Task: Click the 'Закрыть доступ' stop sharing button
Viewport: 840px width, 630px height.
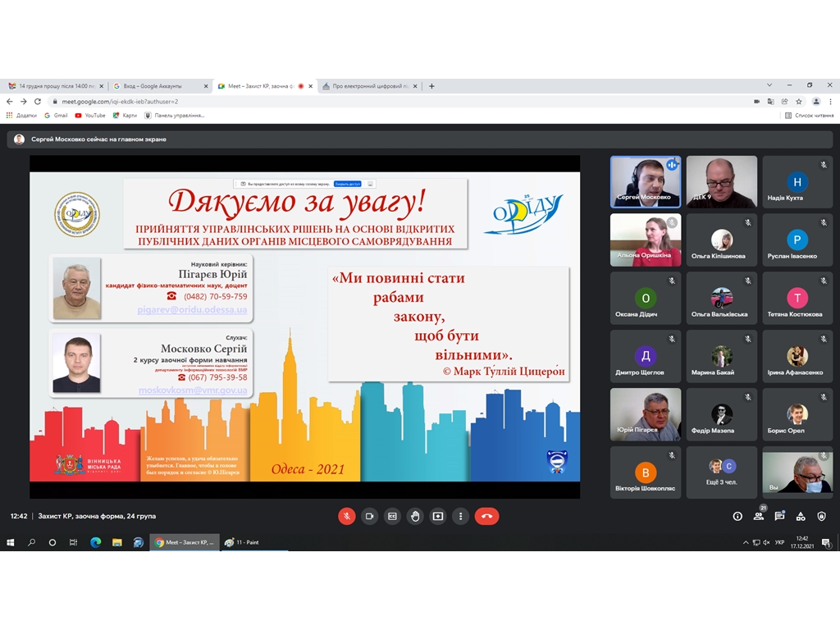Action: 347,184
